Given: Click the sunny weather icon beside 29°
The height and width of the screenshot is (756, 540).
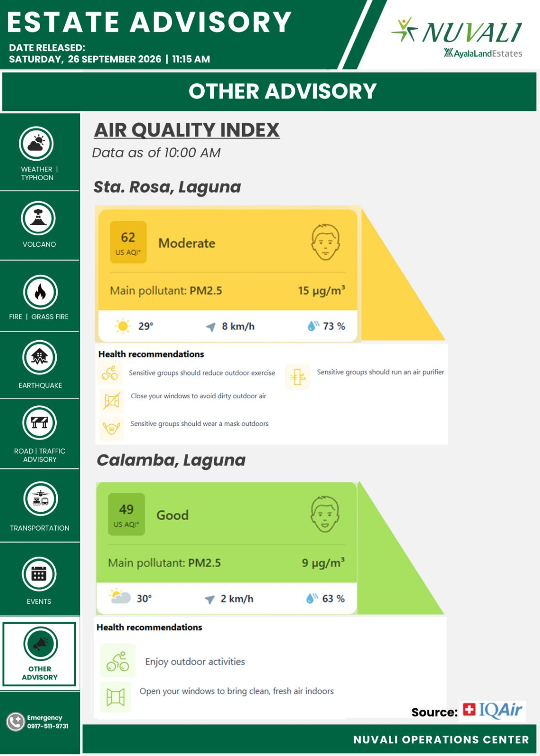Looking at the screenshot, I should pyautogui.click(x=122, y=326).
